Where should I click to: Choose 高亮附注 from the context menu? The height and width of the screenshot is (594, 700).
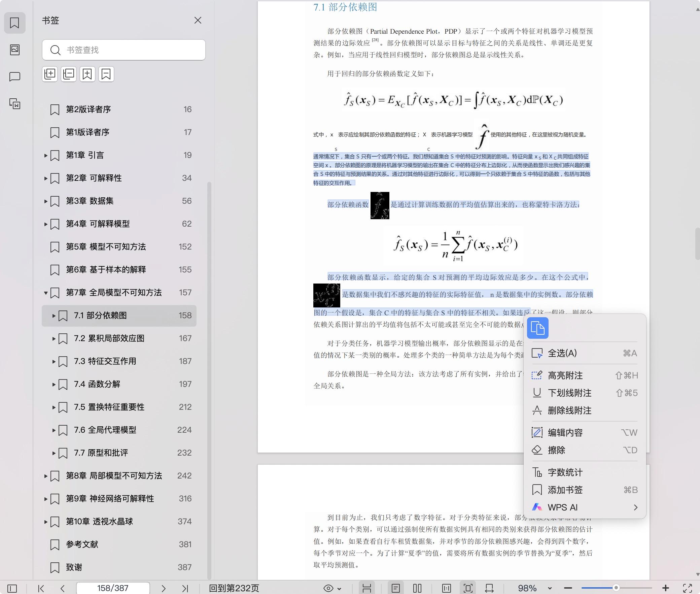click(565, 375)
